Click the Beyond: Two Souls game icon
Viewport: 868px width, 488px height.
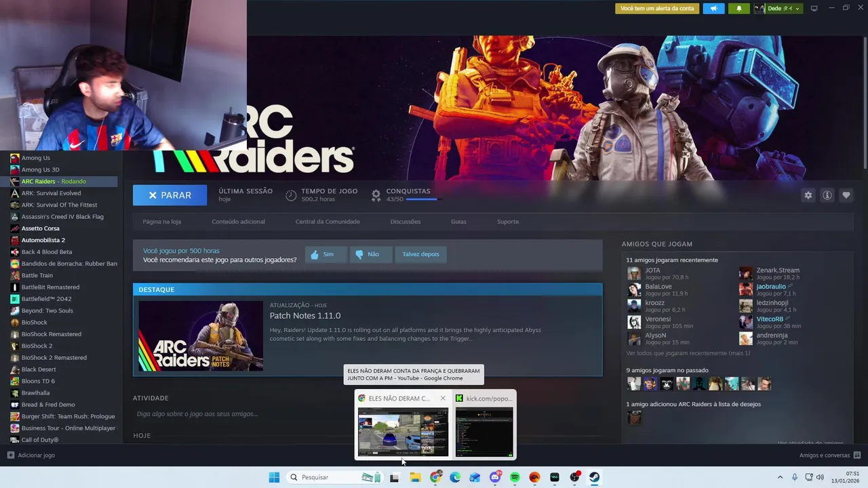[14, 310]
